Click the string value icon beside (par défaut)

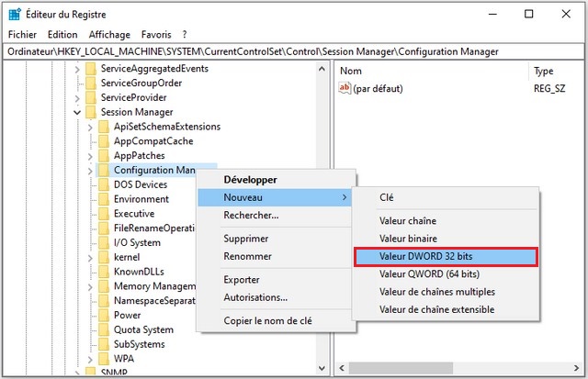click(x=345, y=88)
